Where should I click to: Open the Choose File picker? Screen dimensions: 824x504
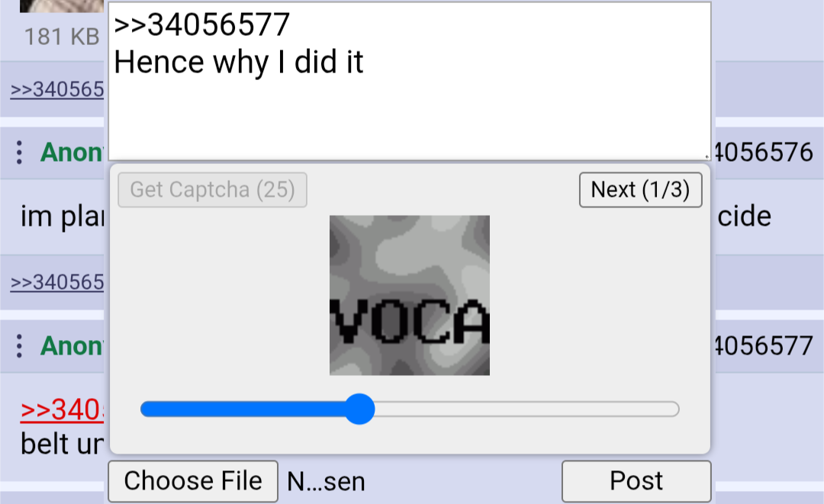(x=193, y=481)
